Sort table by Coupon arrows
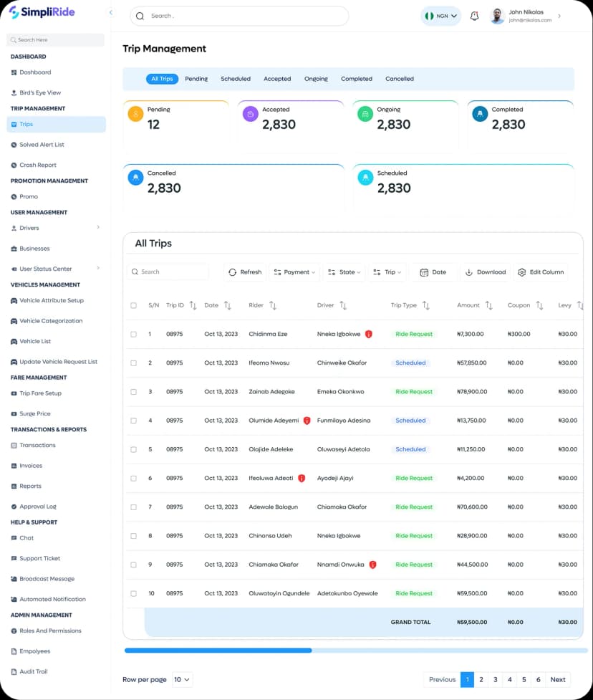Image resolution: width=593 pixels, height=700 pixels. tap(540, 305)
